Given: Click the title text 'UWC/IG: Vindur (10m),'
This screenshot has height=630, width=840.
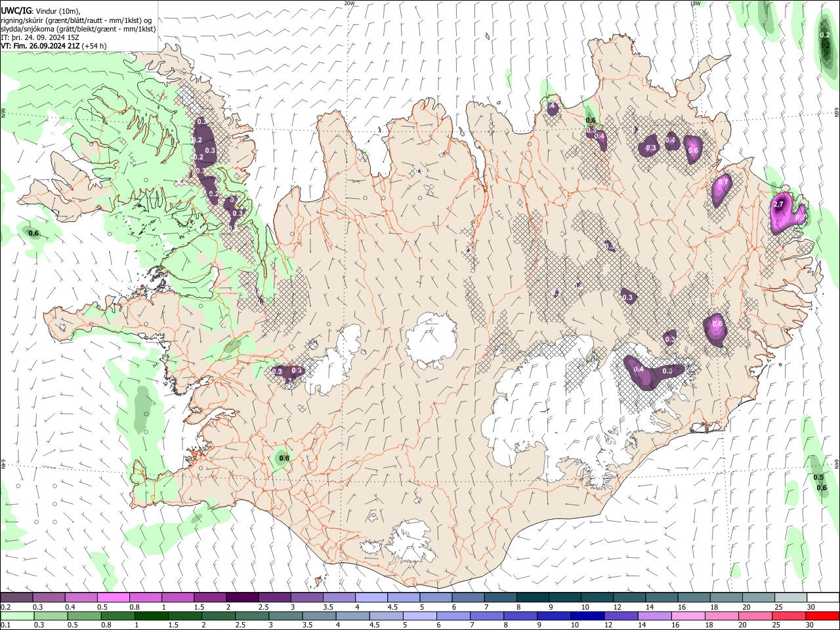Looking at the screenshot, I should point(40,10).
